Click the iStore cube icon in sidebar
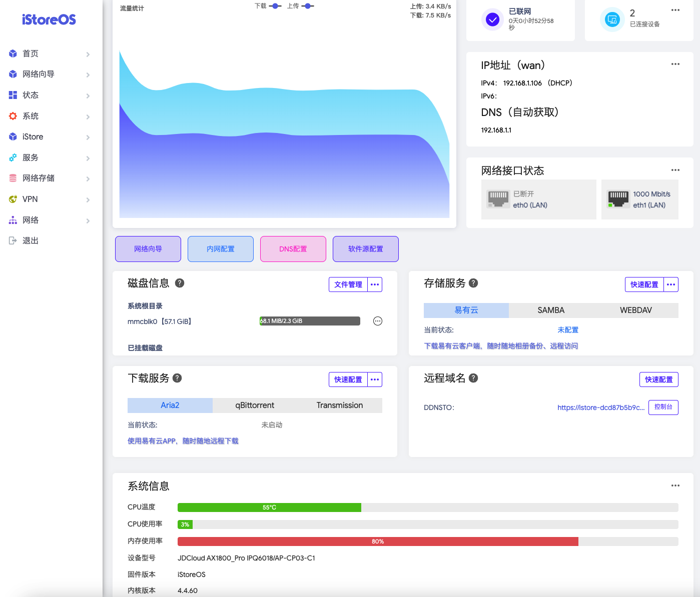This screenshot has width=700, height=597. (x=13, y=136)
